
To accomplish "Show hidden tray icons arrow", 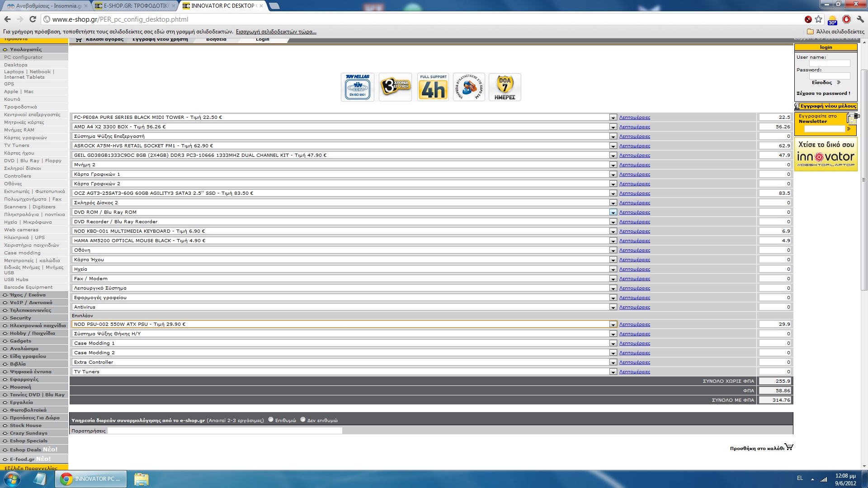I will coord(812,479).
